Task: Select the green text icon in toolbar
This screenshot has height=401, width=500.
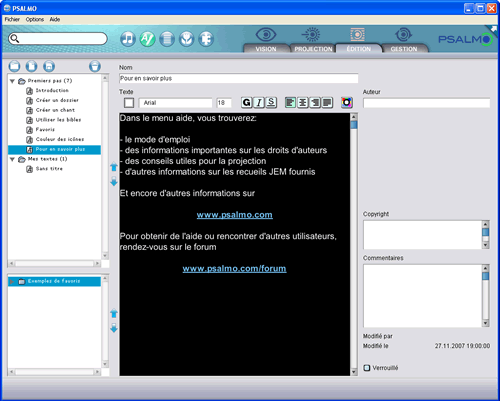Action: click(147, 39)
